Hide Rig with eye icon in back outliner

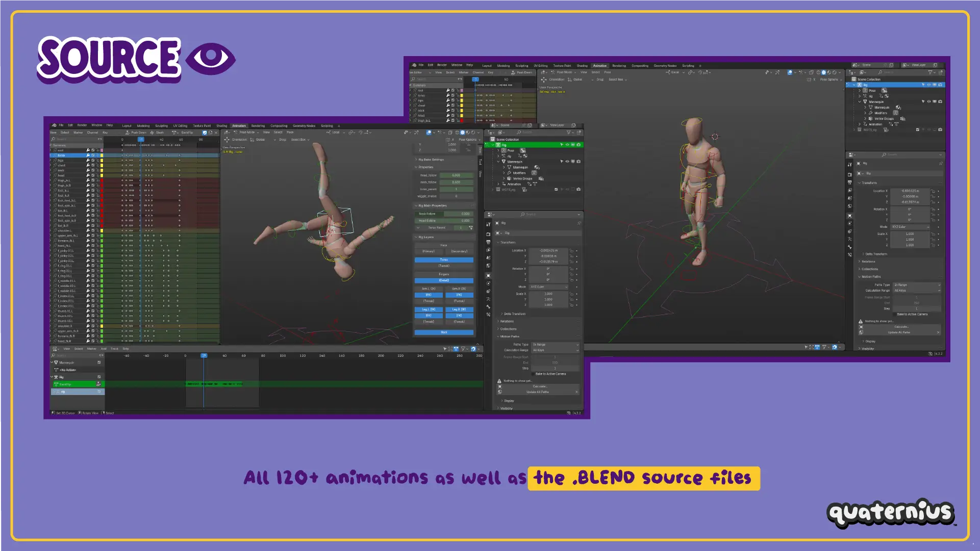(929, 85)
